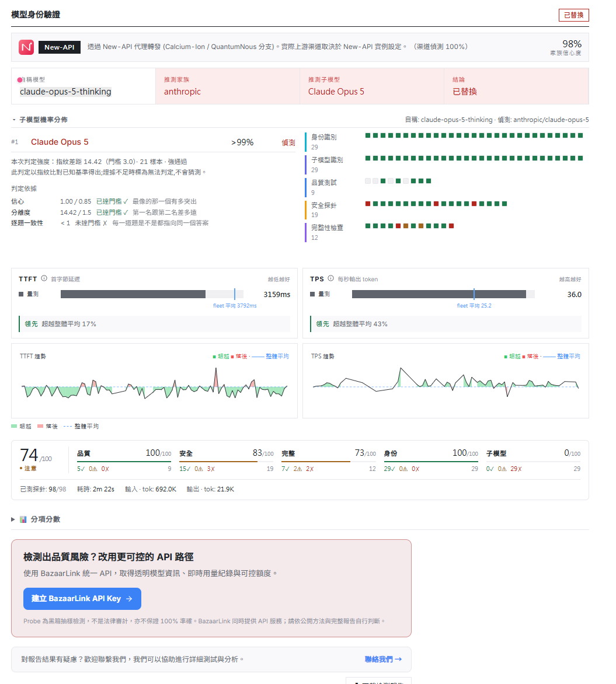This screenshot has width=616, height=684.
Task: Click '超越整體平均 43%' status text
Action: pos(360,324)
